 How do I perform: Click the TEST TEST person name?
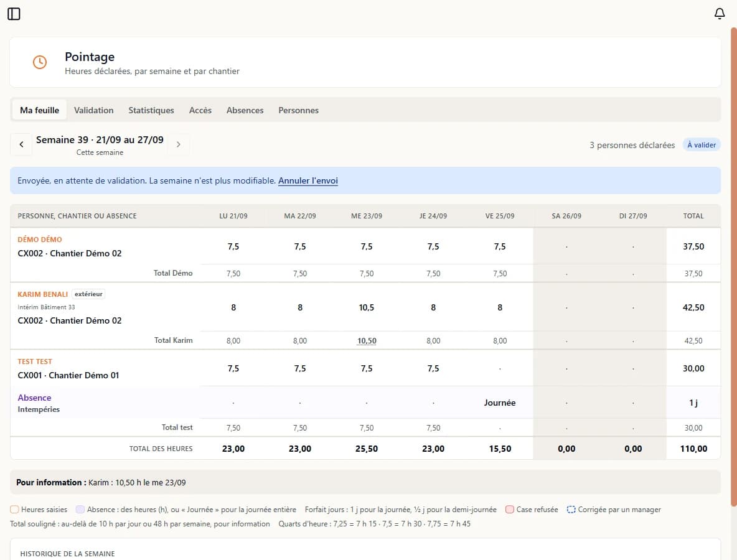click(35, 362)
